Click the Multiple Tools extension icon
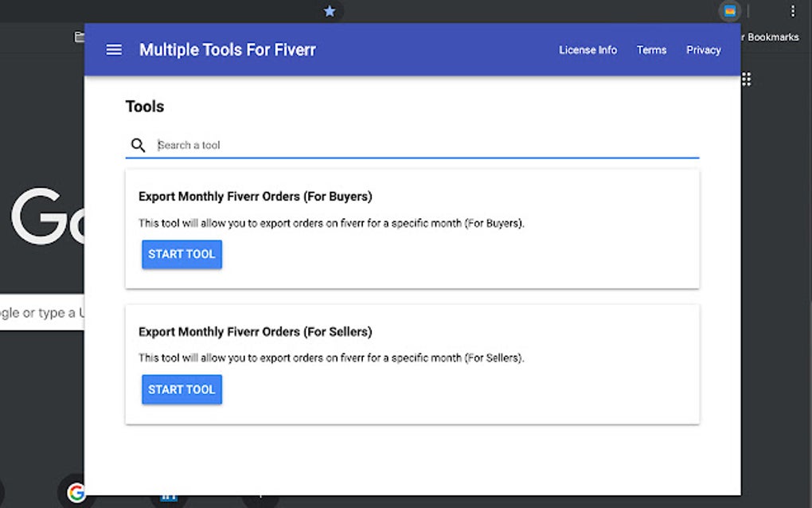 pos(729,11)
